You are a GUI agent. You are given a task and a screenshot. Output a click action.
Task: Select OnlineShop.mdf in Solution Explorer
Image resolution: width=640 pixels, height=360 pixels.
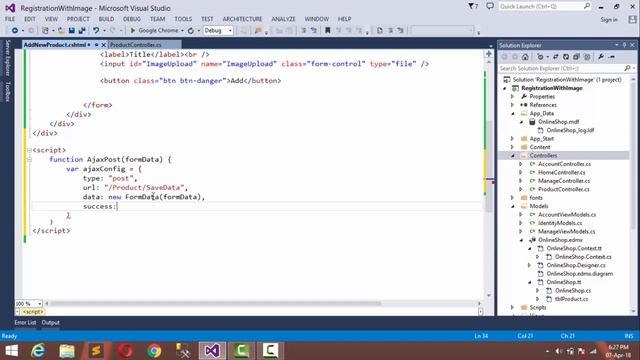coord(558,122)
